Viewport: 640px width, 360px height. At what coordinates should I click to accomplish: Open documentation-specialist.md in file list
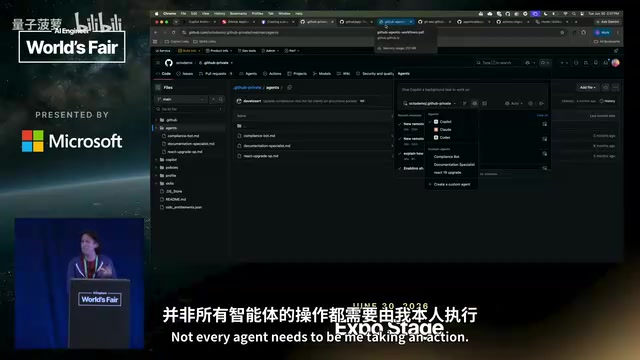[x=267, y=146]
